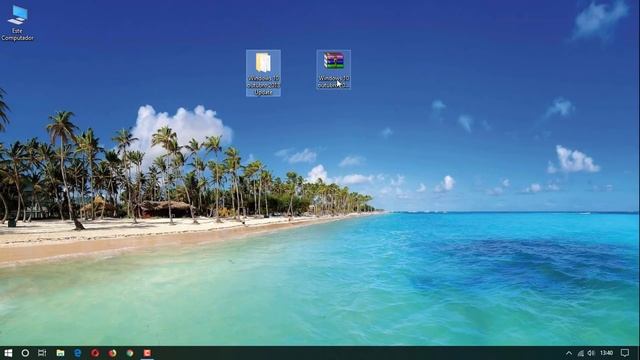Image resolution: width=640 pixels, height=360 pixels.
Task: Select the Este Computador desktop icon
Action: pos(17,23)
